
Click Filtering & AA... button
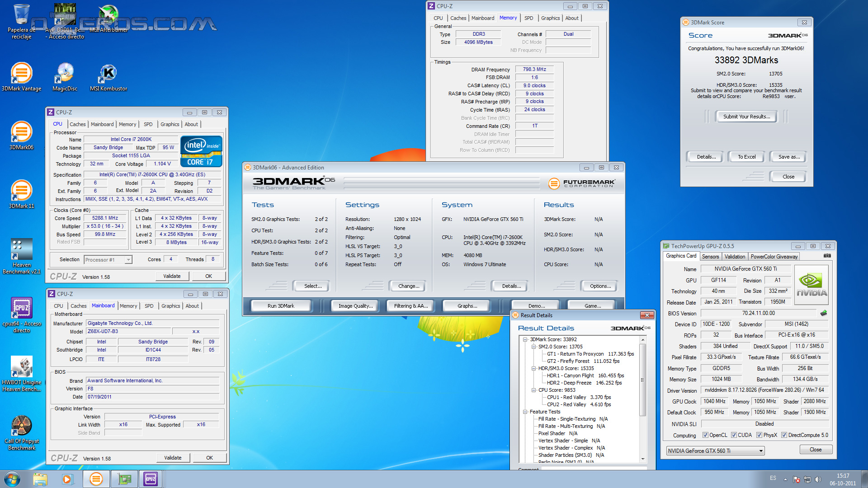point(411,306)
